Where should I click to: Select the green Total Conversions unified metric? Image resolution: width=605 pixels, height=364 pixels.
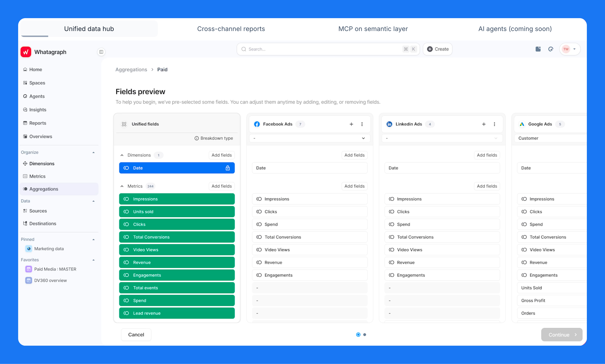pyautogui.click(x=177, y=237)
